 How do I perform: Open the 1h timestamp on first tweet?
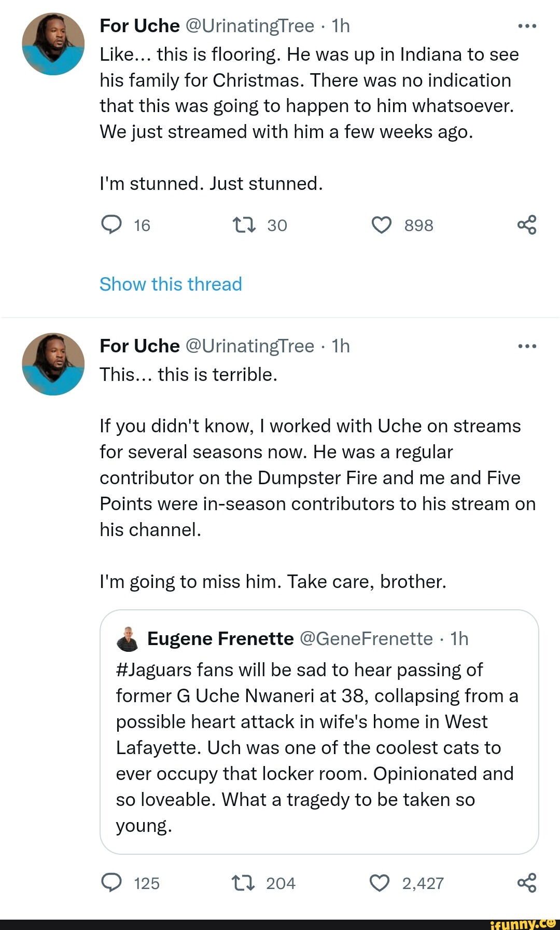[341, 26]
